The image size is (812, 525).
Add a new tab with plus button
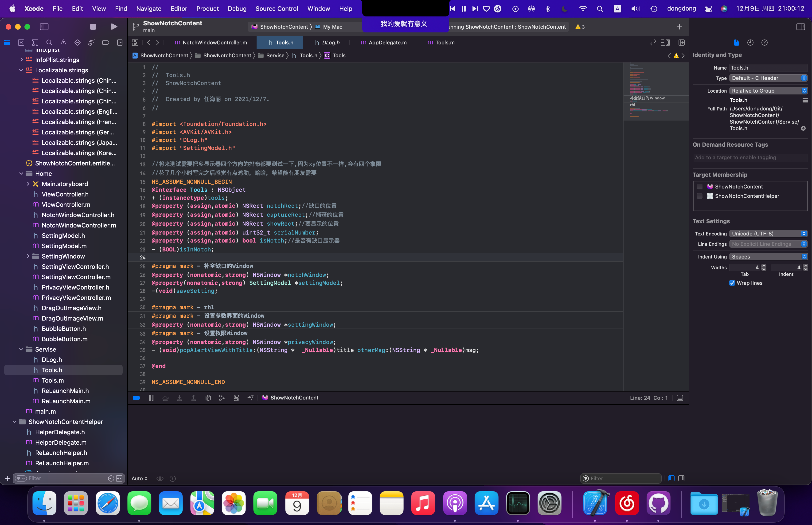pos(679,27)
